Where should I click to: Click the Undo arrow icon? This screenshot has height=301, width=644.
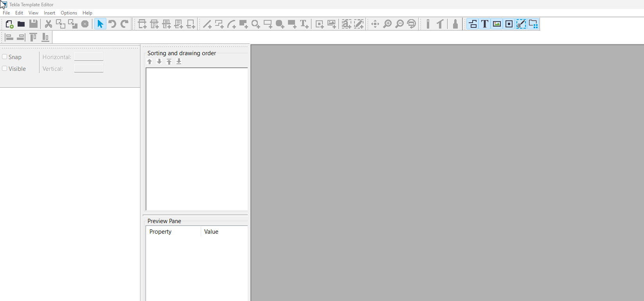click(x=112, y=24)
